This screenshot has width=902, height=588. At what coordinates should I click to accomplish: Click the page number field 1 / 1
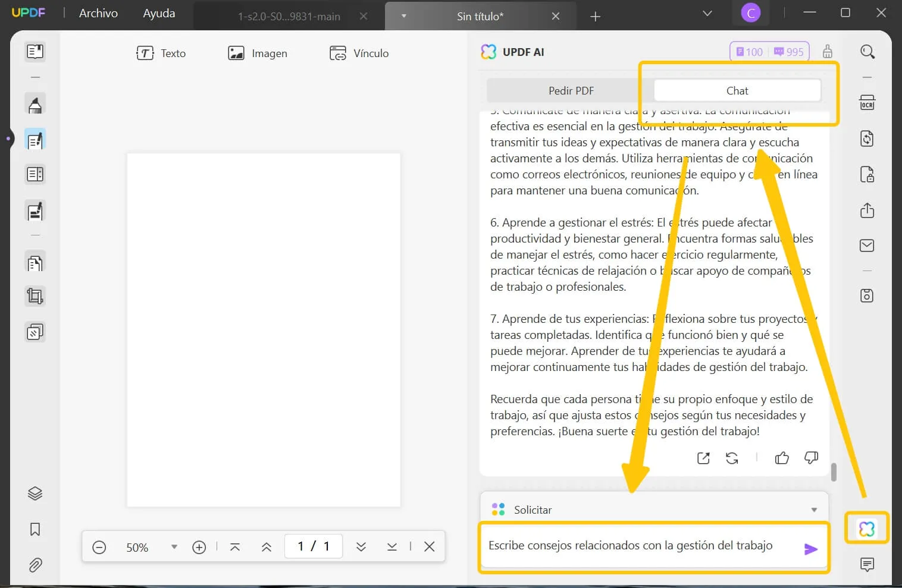[x=314, y=546]
